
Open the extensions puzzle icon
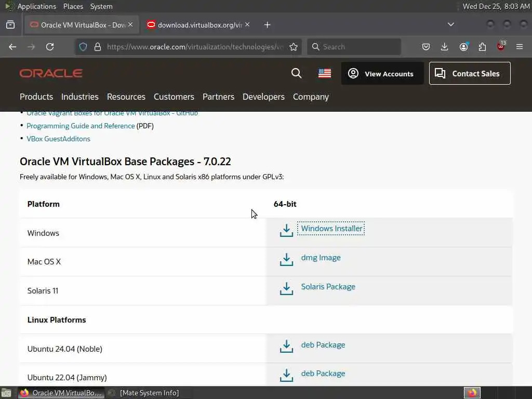(482, 47)
